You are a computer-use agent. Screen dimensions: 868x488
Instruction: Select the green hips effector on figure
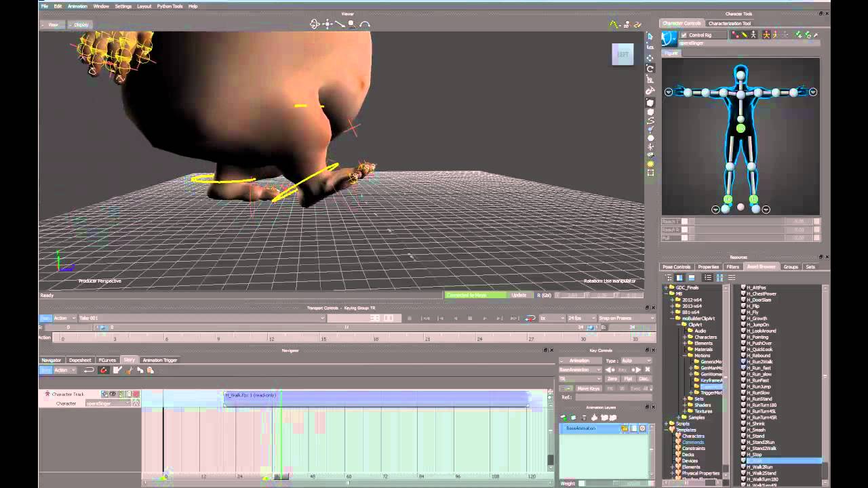tap(741, 128)
